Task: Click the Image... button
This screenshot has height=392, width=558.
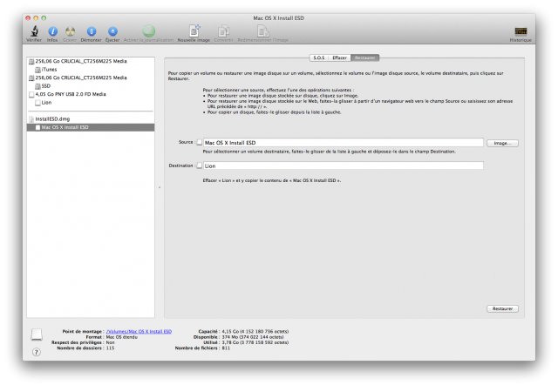Action: (502, 143)
